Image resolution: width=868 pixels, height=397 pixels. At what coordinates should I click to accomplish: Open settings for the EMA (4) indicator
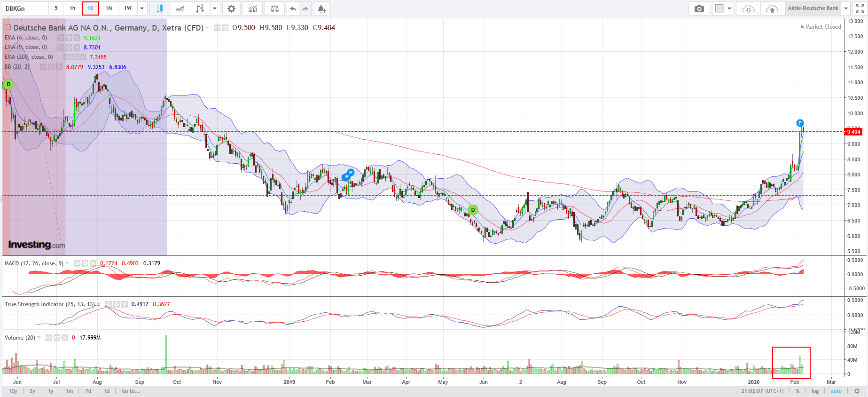coord(69,38)
